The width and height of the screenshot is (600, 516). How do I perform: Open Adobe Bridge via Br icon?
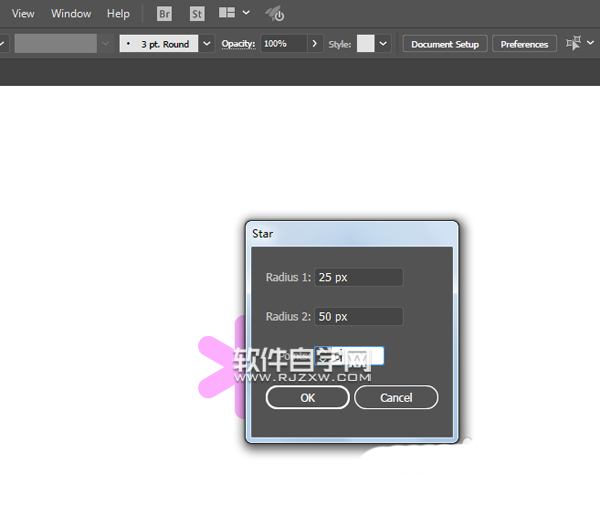164,14
